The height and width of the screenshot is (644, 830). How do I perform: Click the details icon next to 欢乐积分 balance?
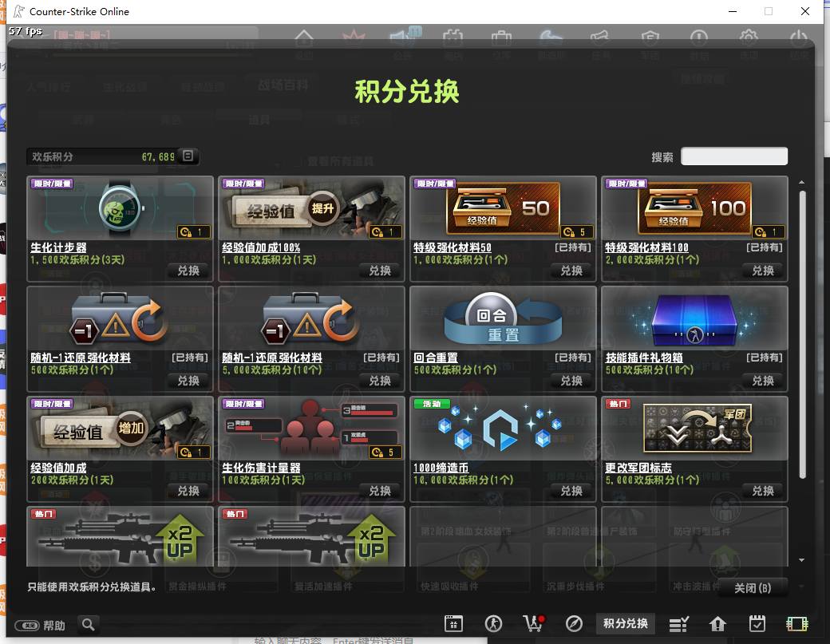[x=188, y=156]
